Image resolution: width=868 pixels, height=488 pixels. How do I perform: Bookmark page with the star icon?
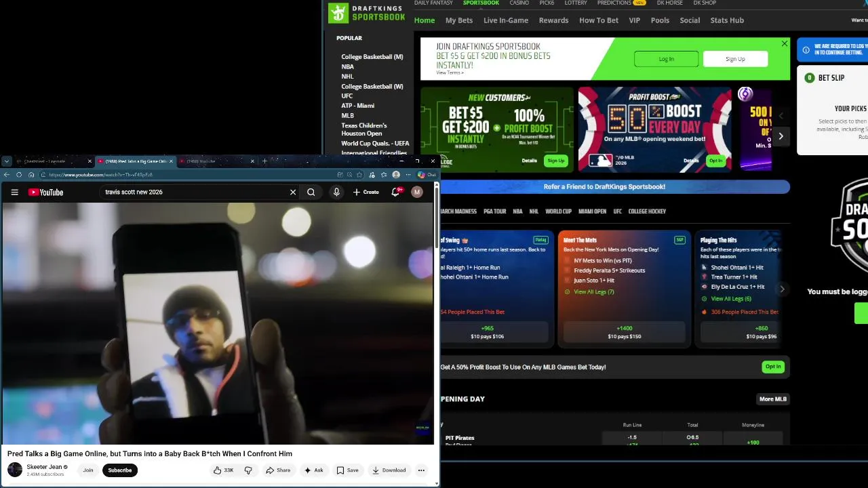[359, 175]
